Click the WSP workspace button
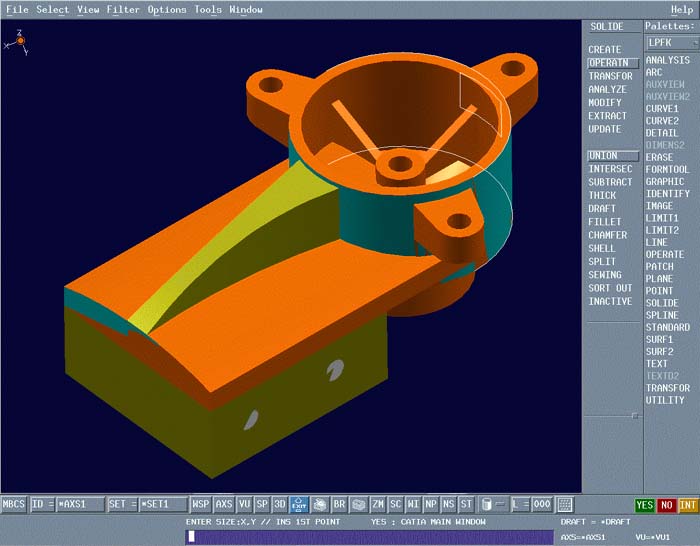 click(201, 505)
